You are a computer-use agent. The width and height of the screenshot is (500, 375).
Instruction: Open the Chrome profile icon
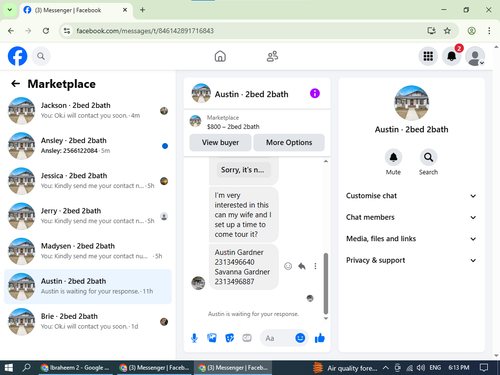pos(471,31)
